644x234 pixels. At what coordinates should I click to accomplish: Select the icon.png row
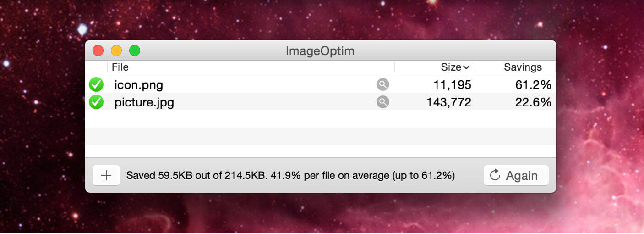click(321, 84)
